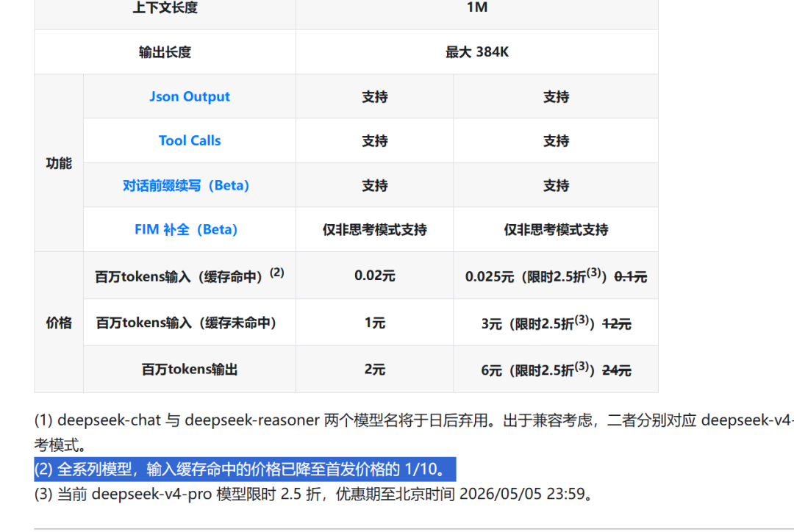Click the 3元（限时2.5折）price

[537, 323]
